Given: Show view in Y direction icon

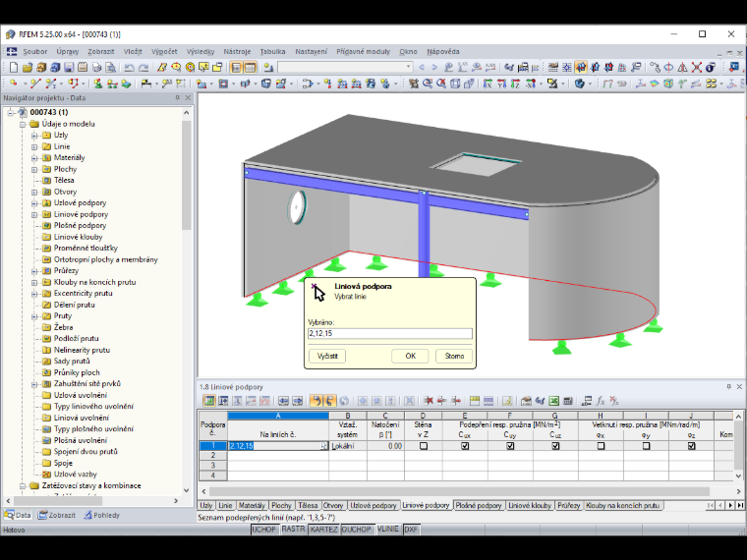Looking at the screenshot, I should (x=501, y=84).
